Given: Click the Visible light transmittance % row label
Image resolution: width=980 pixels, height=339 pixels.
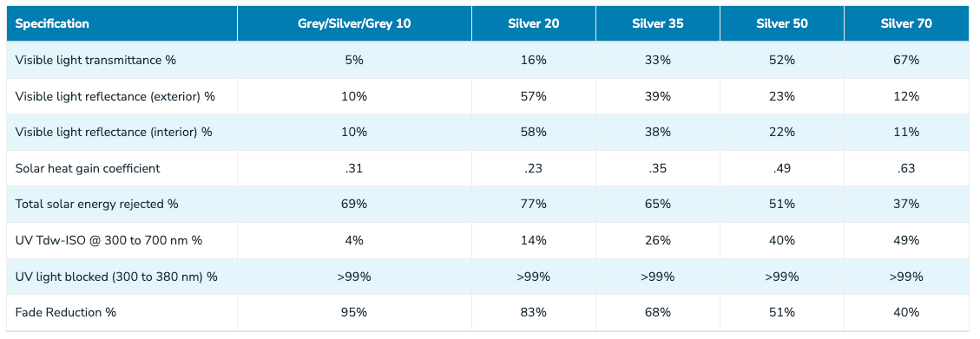Looking at the screenshot, I should tap(95, 61).
